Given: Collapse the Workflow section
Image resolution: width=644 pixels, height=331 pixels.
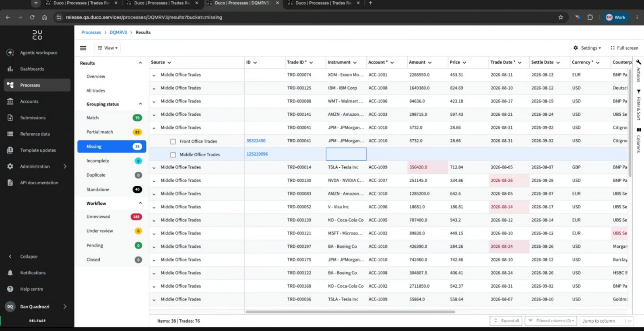Looking at the screenshot, I should coord(140,203).
